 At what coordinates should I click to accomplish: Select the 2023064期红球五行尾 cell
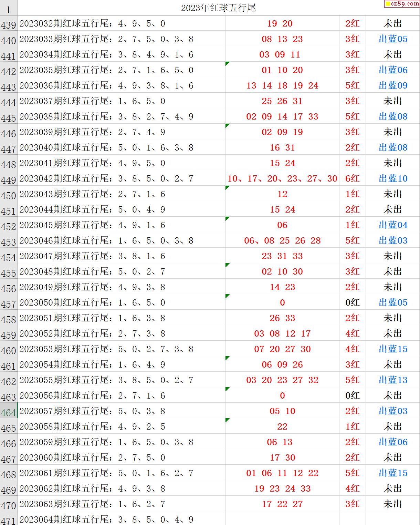coord(106,519)
